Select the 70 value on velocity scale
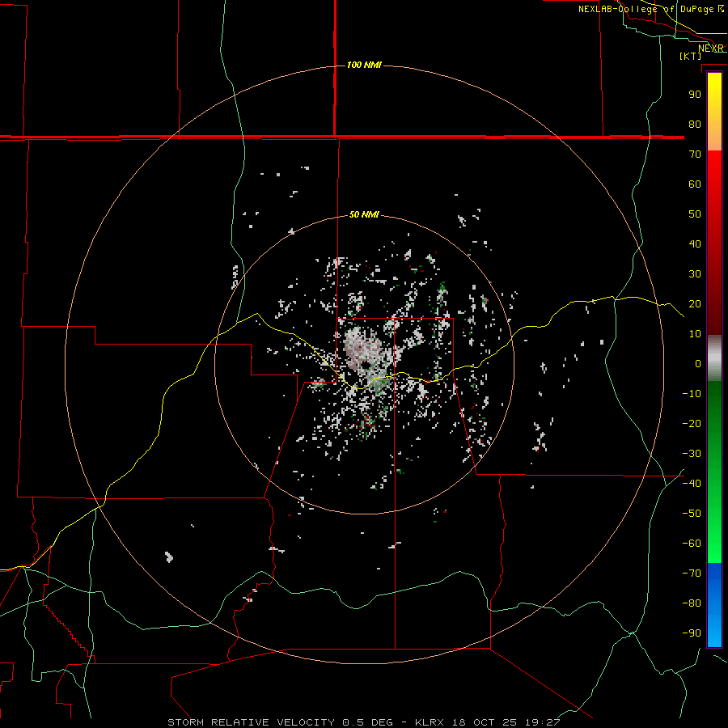The height and width of the screenshot is (728, 728). tap(695, 154)
